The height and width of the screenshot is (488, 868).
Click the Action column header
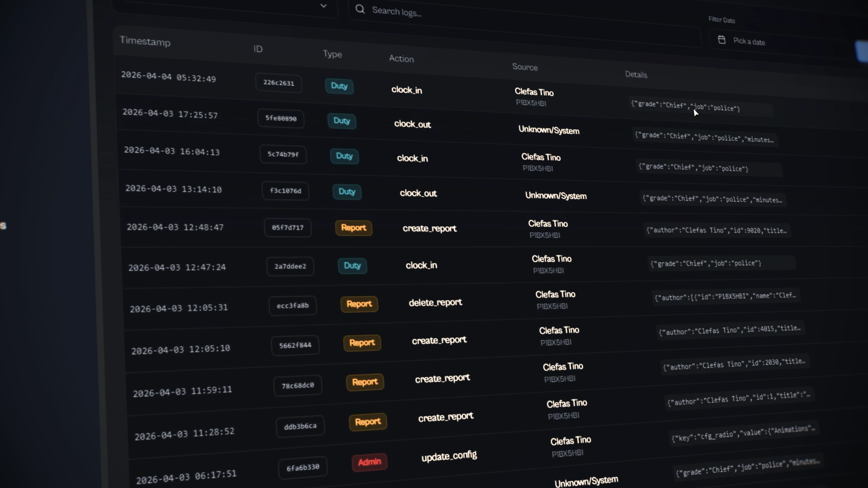point(401,59)
